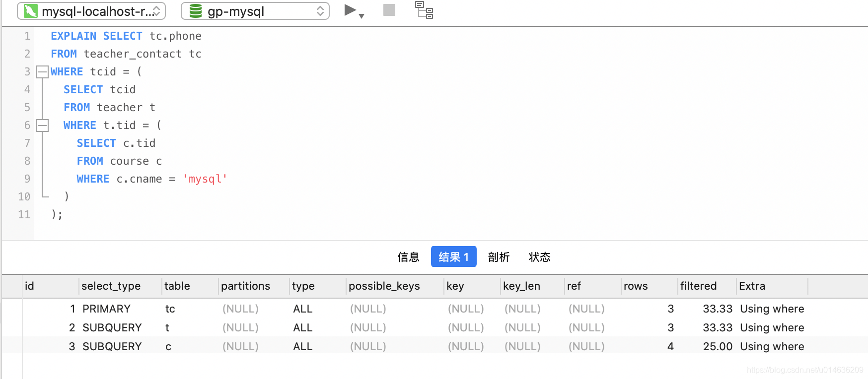The width and height of the screenshot is (868, 379).
Task: Collapse the code fold at line 6
Action: point(42,126)
